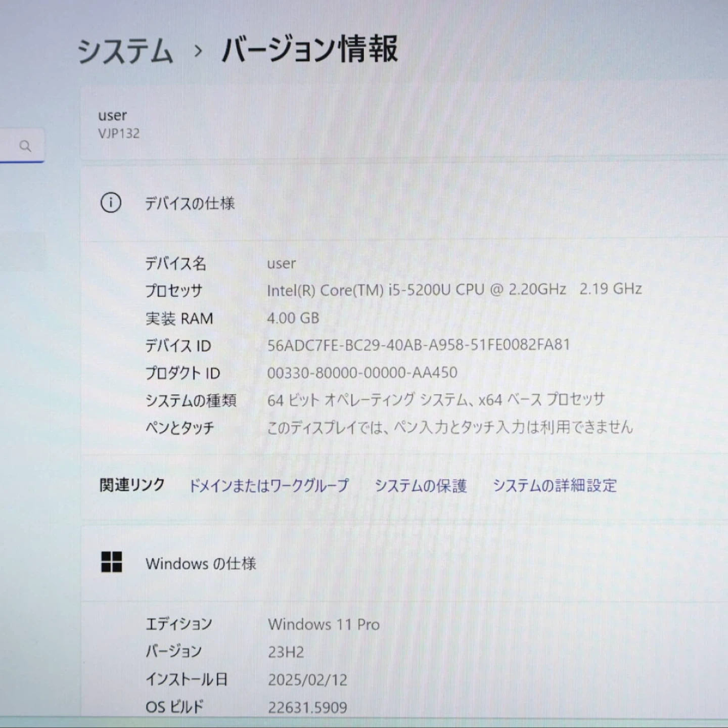
Task: Click the OS ビルド value 22631.5909
Action: [x=307, y=707]
